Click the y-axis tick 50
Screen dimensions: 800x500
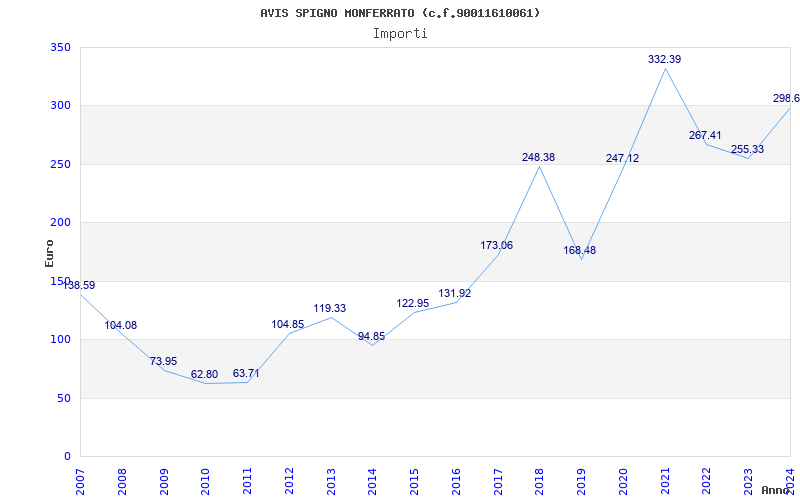[x=63, y=398]
